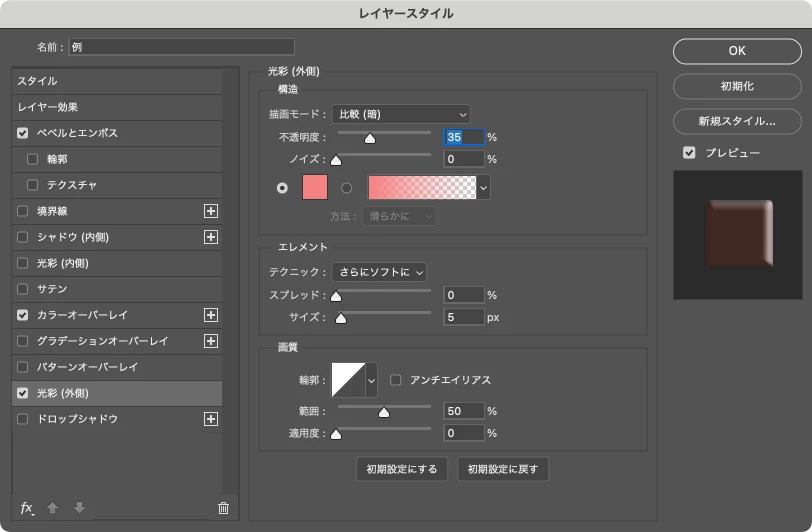812x532 pixels.
Task: Select the サテン effect row
Action: (117, 289)
